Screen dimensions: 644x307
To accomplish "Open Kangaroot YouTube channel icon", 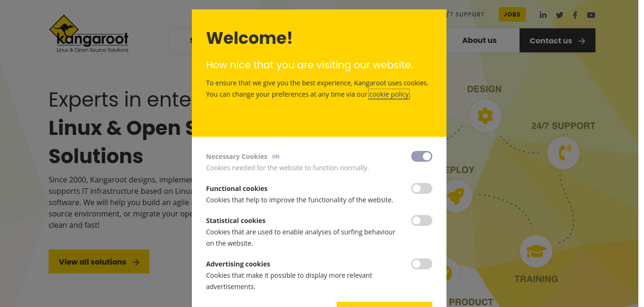I will (591, 15).
